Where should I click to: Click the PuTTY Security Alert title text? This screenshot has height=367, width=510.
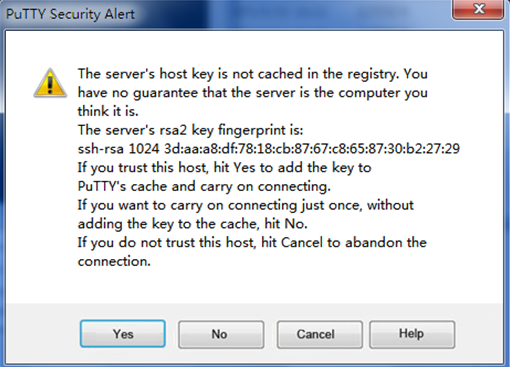point(70,14)
